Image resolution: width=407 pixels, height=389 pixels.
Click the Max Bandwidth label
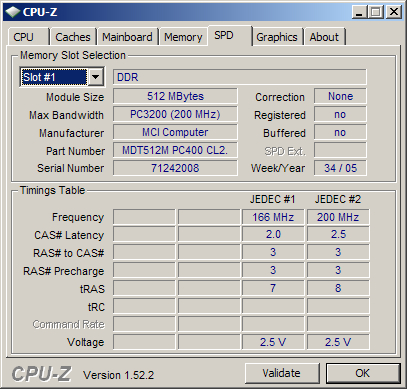(66, 115)
